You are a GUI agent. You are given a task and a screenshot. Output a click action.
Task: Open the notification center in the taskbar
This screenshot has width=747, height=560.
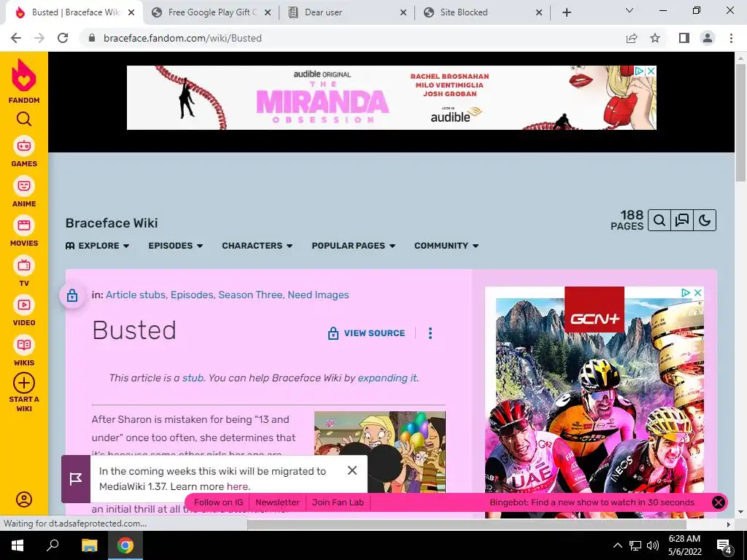point(724,545)
